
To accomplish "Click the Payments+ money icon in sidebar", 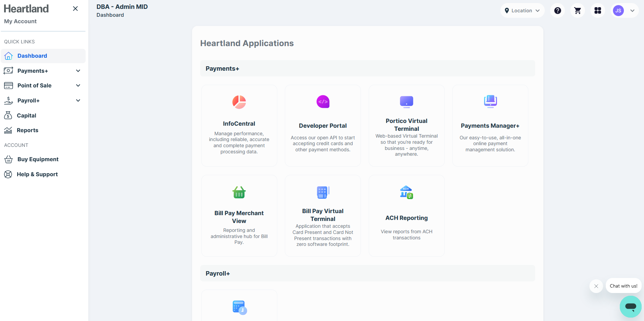I will [x=9, y=71].
